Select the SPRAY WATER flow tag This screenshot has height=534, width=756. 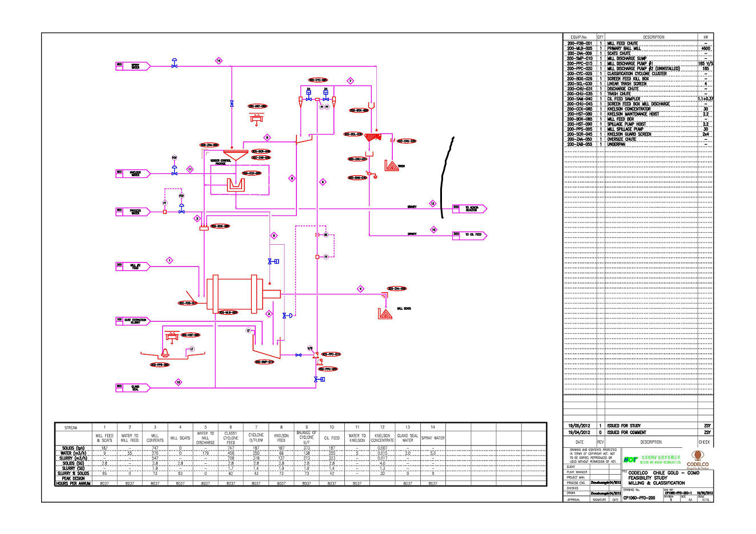point(133,66)
